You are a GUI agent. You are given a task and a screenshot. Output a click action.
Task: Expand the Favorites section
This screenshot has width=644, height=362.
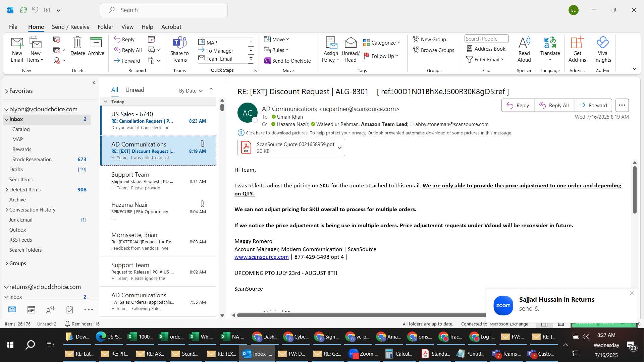(7, 91)
